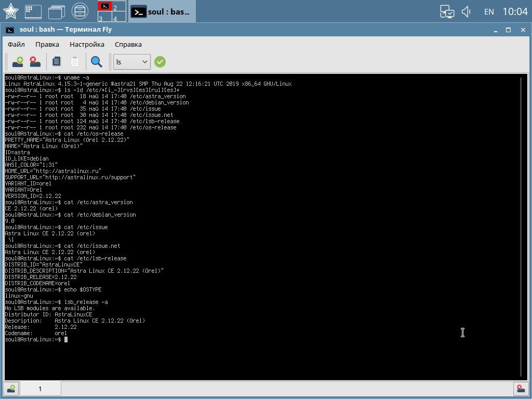
Task: Close the tab using bottom-right icon
Action: (521, 389)
